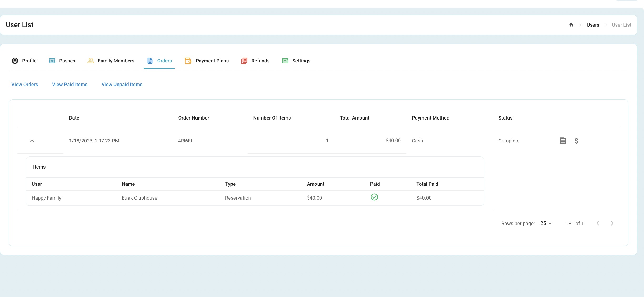Switch to the Refunds tab
Screen dimensions: 644x297
(x=255, y=61)
